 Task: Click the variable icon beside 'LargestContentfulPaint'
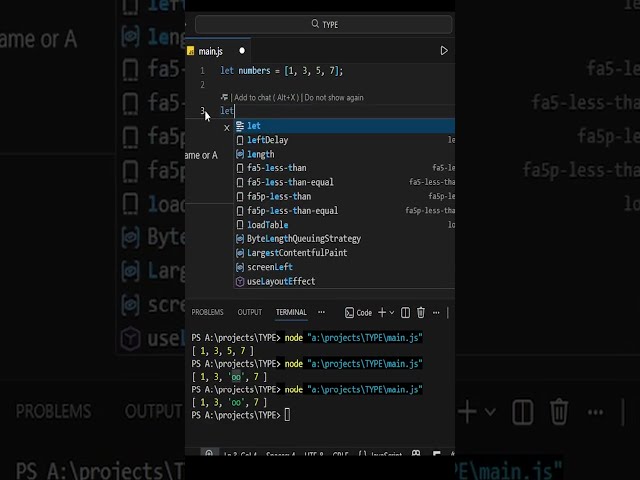point(240,253)
